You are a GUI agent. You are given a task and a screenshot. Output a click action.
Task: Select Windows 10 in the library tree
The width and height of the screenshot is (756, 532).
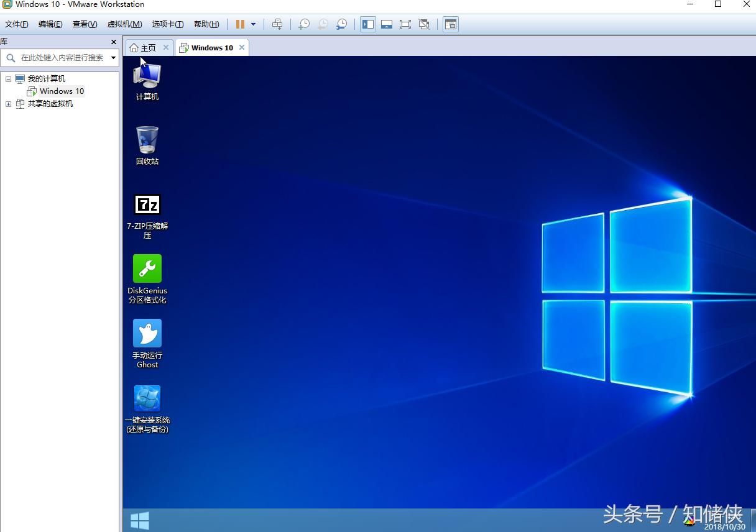[62, 91]
